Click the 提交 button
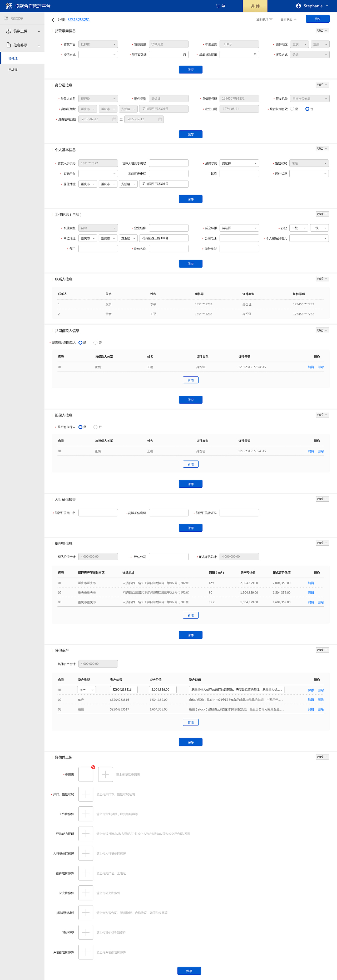The width and height of the screenshot is (337, 980). point(318,19)
